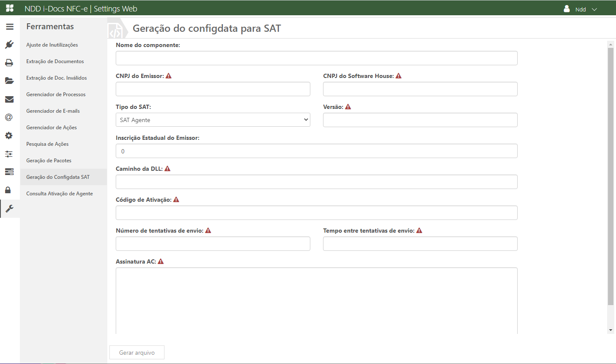
Task: Click the envelope mail sidebar icon
Action: click(x=9, y=99)
